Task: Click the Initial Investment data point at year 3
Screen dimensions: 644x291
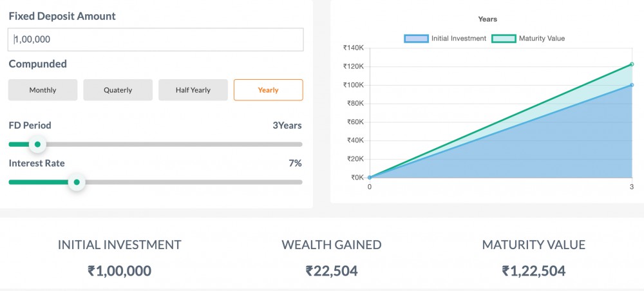Action: point(632,85)
